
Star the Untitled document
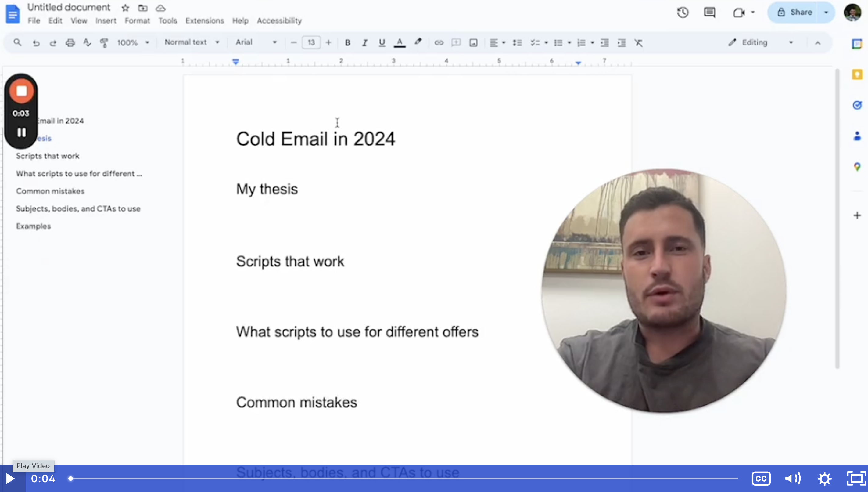coord(125,8)
